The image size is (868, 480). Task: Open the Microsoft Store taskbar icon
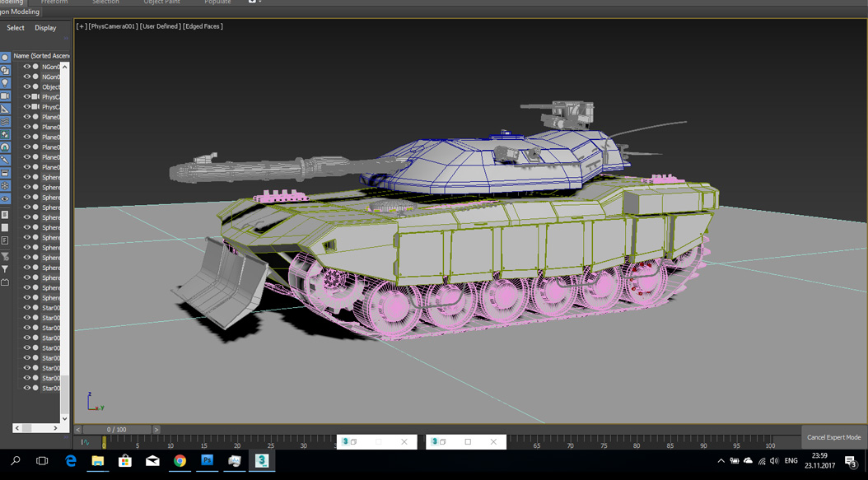click(125, 460)
